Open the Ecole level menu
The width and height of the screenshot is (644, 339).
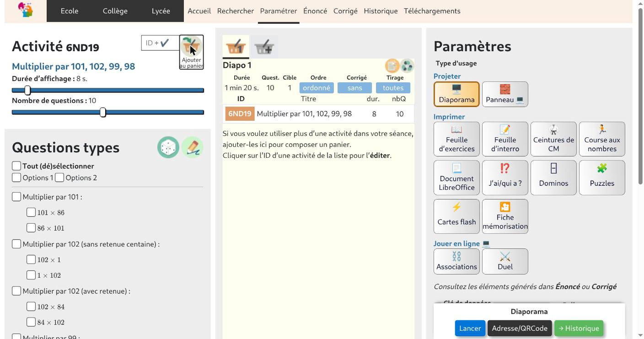[70, 11]
